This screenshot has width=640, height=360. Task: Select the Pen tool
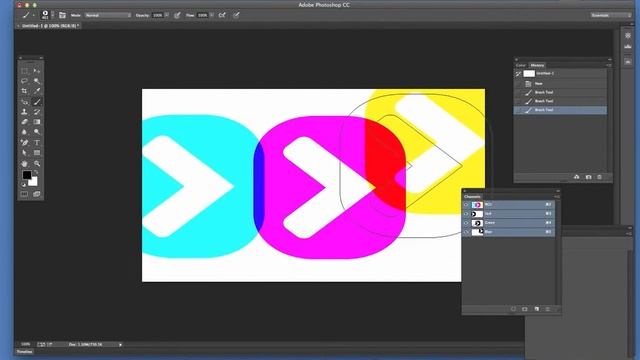pos(24,142)
